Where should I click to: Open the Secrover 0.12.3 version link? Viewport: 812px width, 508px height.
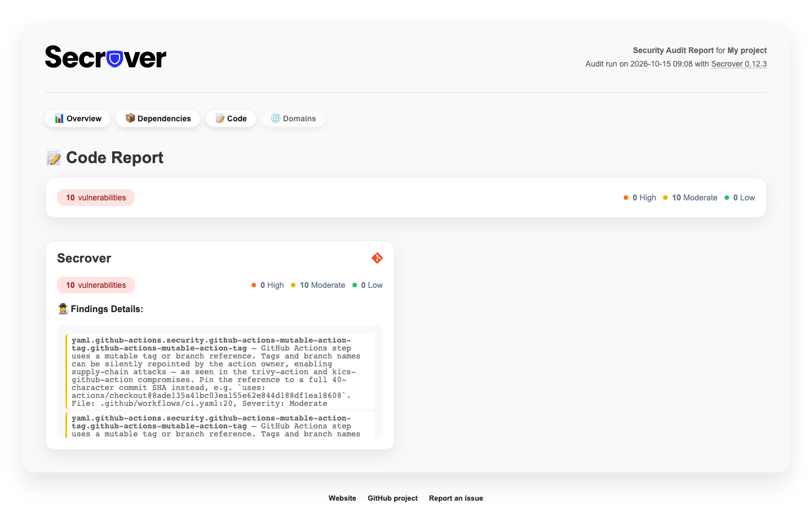739,64
